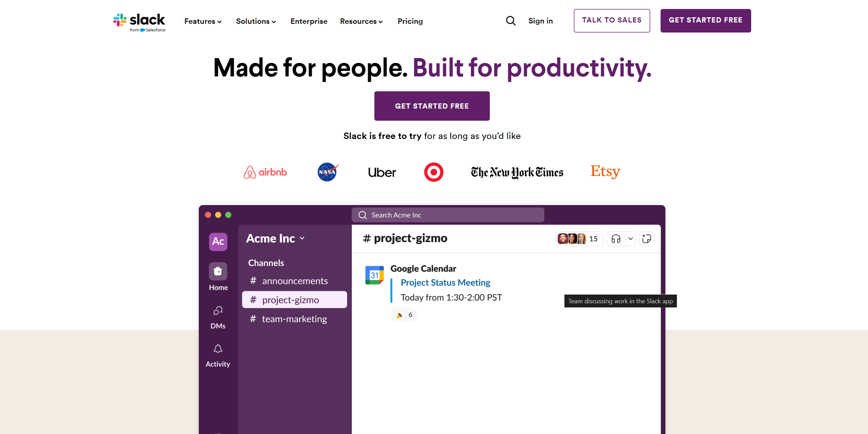Click the yellow minimize dot in mock window
Image resolution: width=868 pixels, height=434 pixels.
(x=218, y=215)
